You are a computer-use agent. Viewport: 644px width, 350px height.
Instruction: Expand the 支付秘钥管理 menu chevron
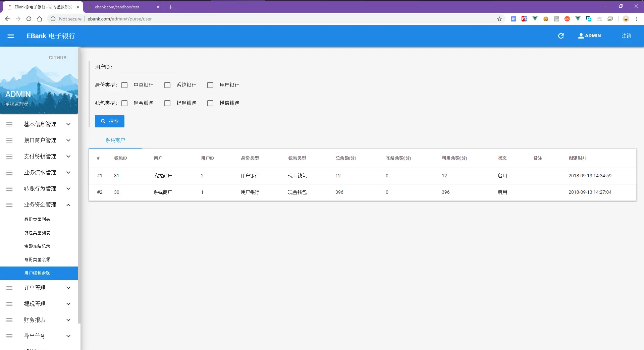68,157
